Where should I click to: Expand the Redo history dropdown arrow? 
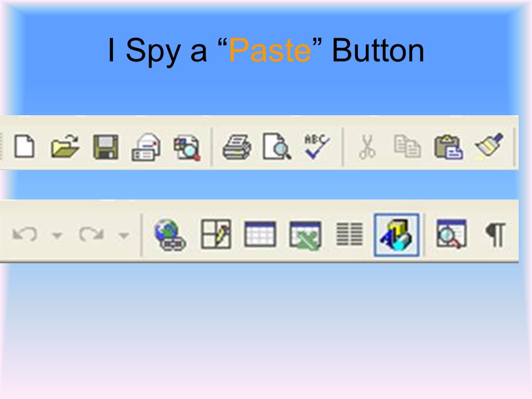pyautogui.click(x=124, y=235)
